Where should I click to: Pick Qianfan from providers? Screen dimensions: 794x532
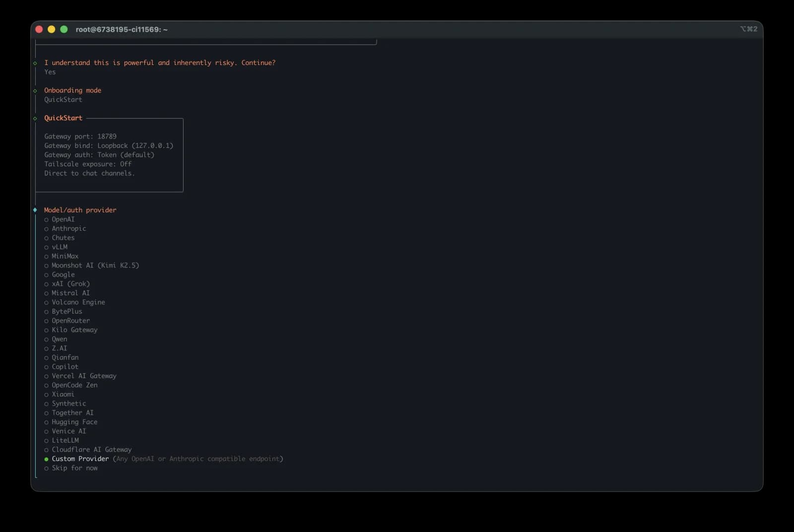(61, 358)
